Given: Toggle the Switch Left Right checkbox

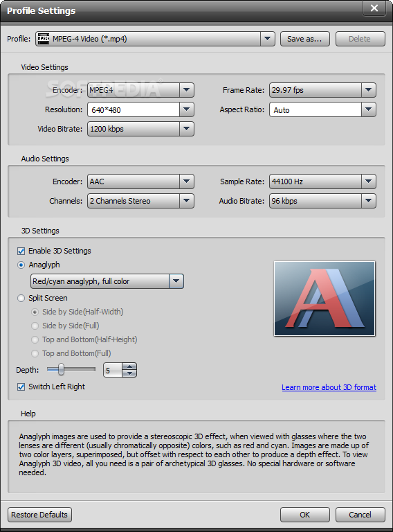Looking at the screenshot, I should pyautogui.click(x=21, y=387).
